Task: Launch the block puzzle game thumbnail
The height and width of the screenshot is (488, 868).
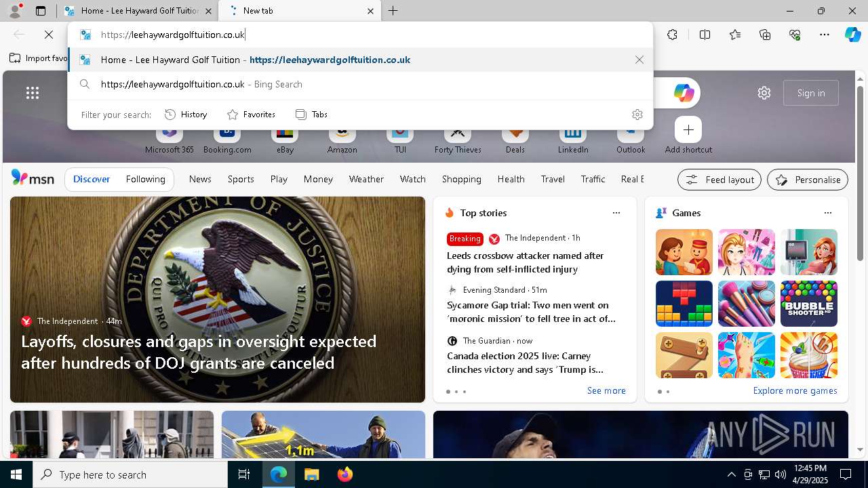Action: [x=684, y=304]
